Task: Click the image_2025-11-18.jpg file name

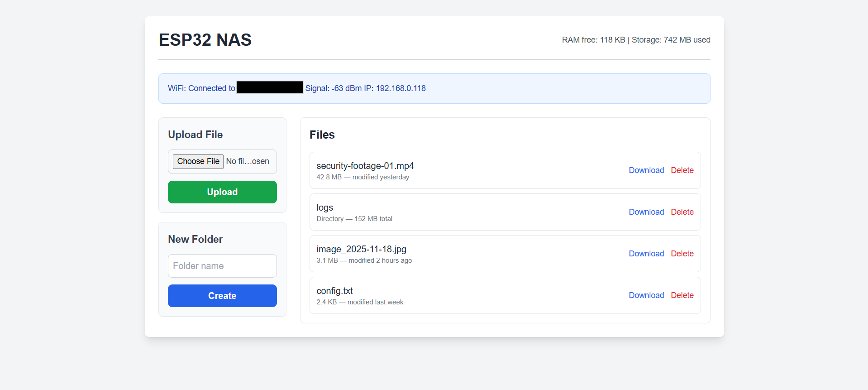Action: pos(361,249)
